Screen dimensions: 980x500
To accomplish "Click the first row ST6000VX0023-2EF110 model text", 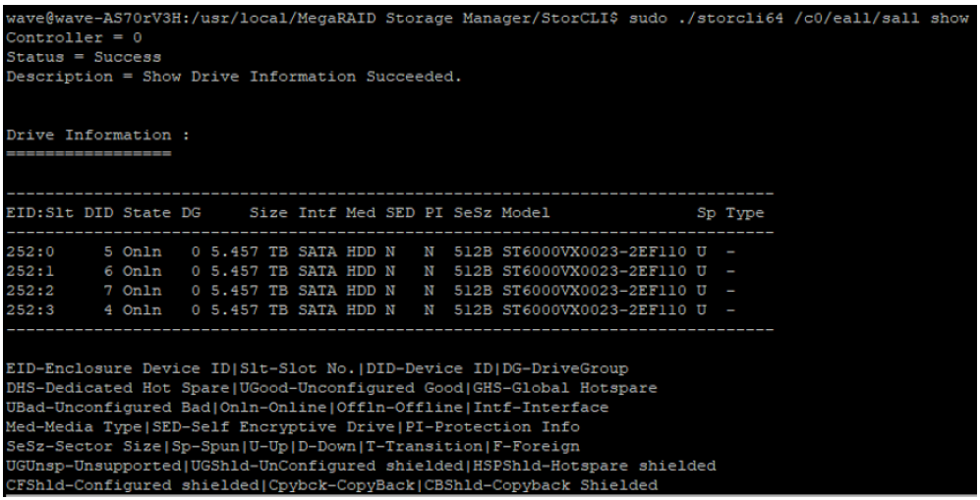I will click(x=594, y=251).
